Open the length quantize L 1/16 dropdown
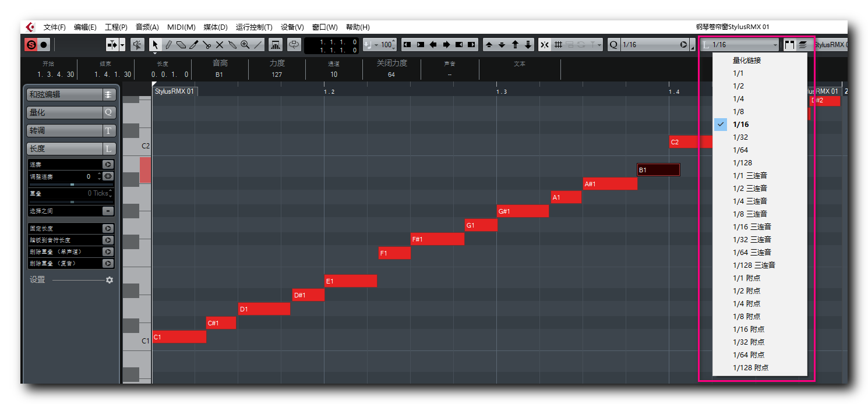868x404 pixels. click(x=740, y=44)
